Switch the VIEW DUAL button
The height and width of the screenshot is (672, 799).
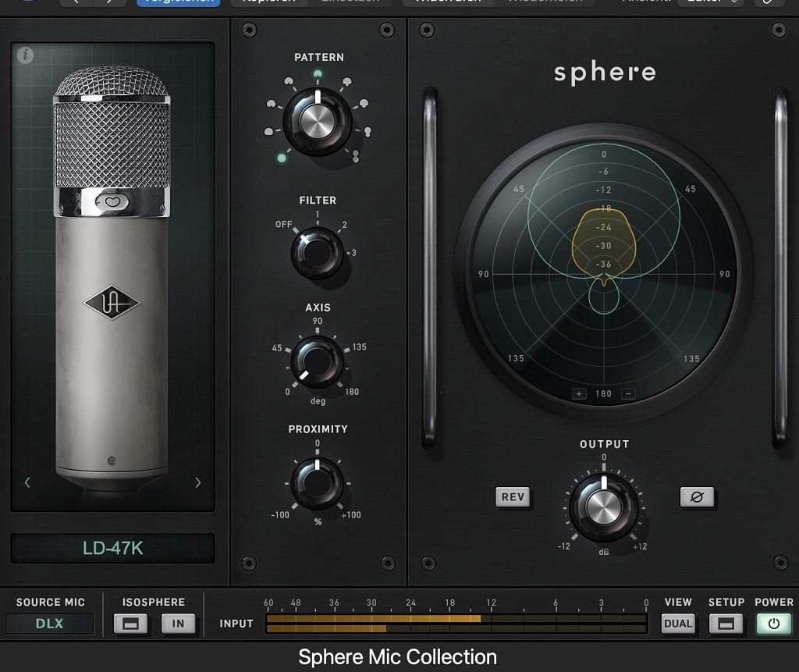pyautogui.click(x=678, y=623)
